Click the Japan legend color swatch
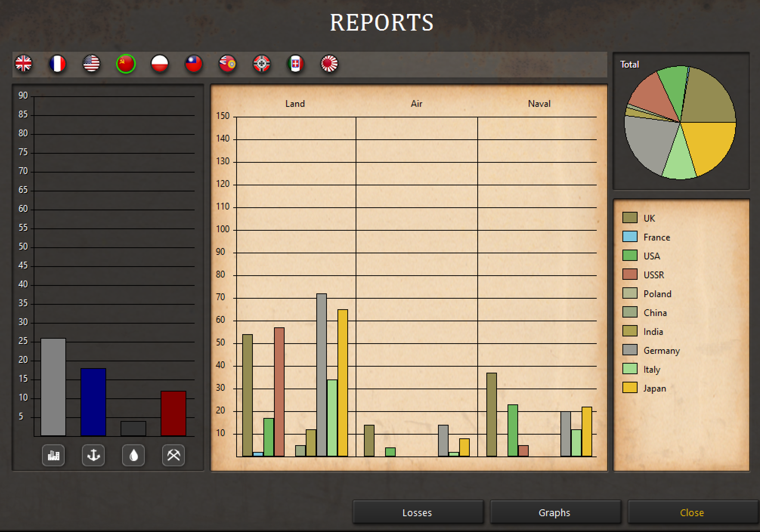The height and width of the screenshot is (532, 760). click(x=630, y=388)
